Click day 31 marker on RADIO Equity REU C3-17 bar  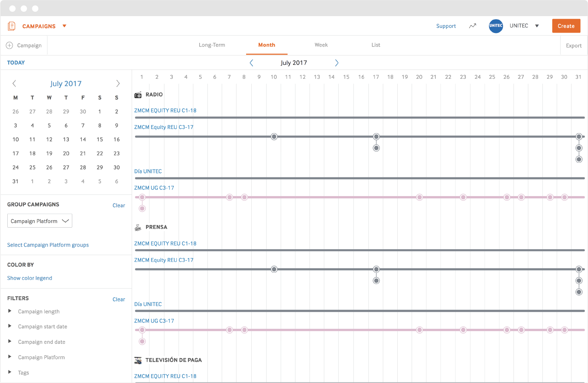579,137
